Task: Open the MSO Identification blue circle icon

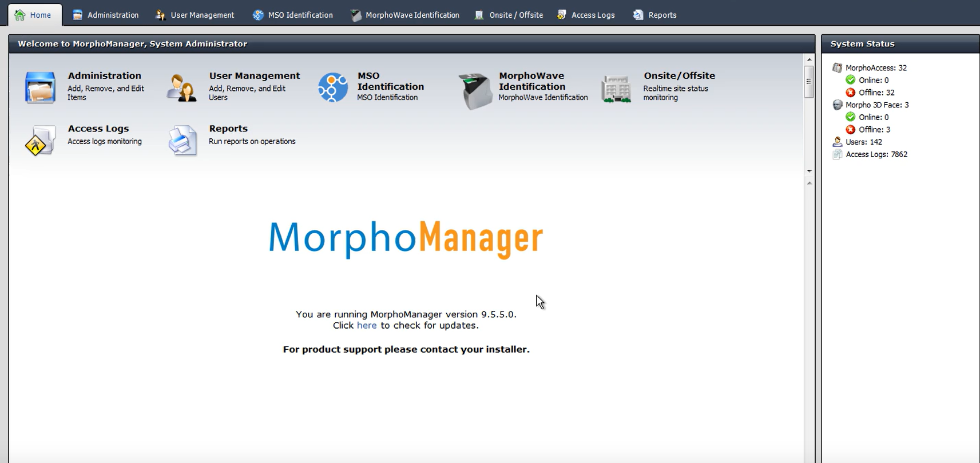Action: click(x=332, y=87)
